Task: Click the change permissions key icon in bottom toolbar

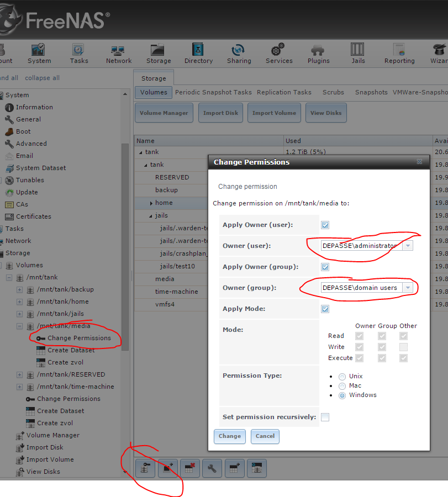Action: pyautogui.click(x=145, y=468)
